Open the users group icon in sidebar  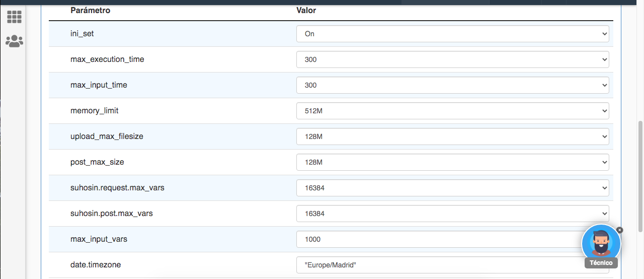click(x=14, y=41)
